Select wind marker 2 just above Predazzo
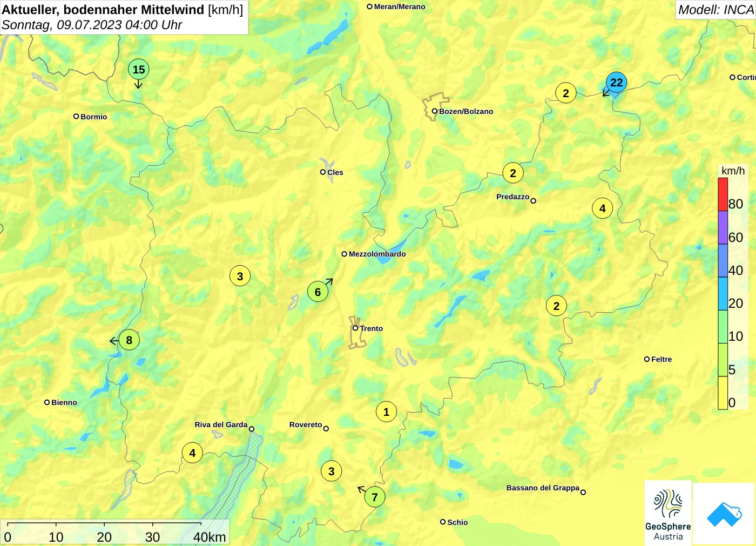Viewport: 756px width, 546px height. click(513, 173)
